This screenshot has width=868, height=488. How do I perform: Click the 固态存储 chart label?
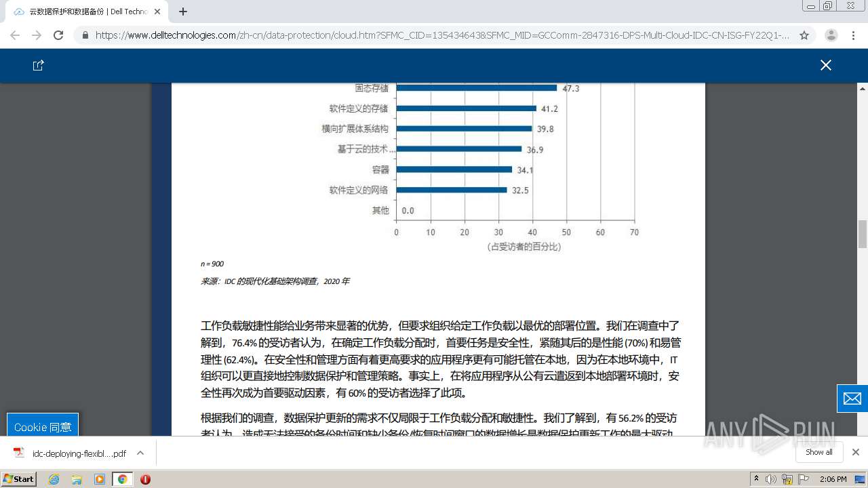tap(372, 88)
